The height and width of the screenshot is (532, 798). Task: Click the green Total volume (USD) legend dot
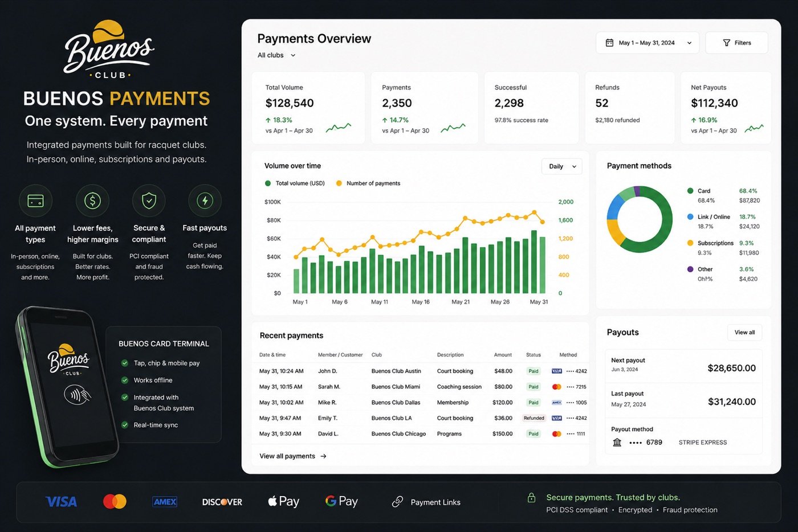(268, 183)
